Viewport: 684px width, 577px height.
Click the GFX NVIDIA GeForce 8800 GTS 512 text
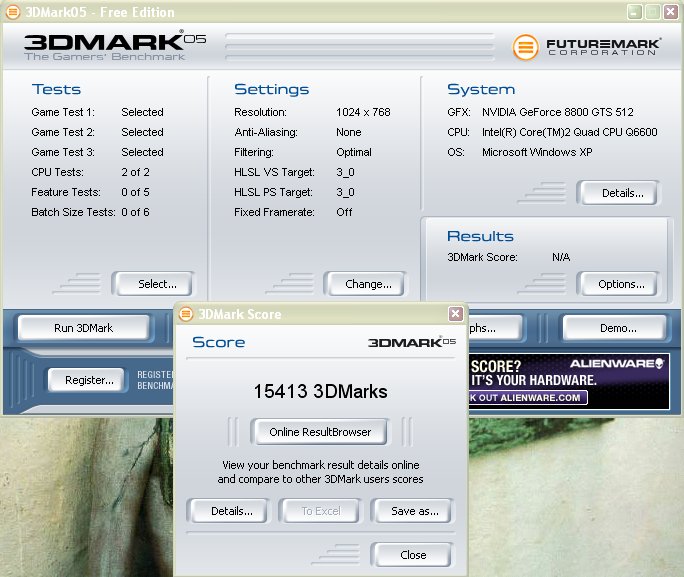coord(557,112)
